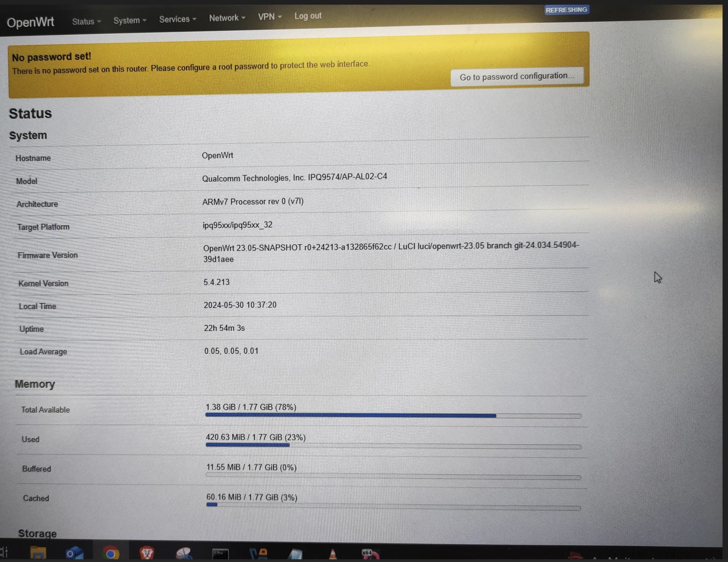Click the Cached memory progress bar
Screen dimensions: 728x562
393,506
